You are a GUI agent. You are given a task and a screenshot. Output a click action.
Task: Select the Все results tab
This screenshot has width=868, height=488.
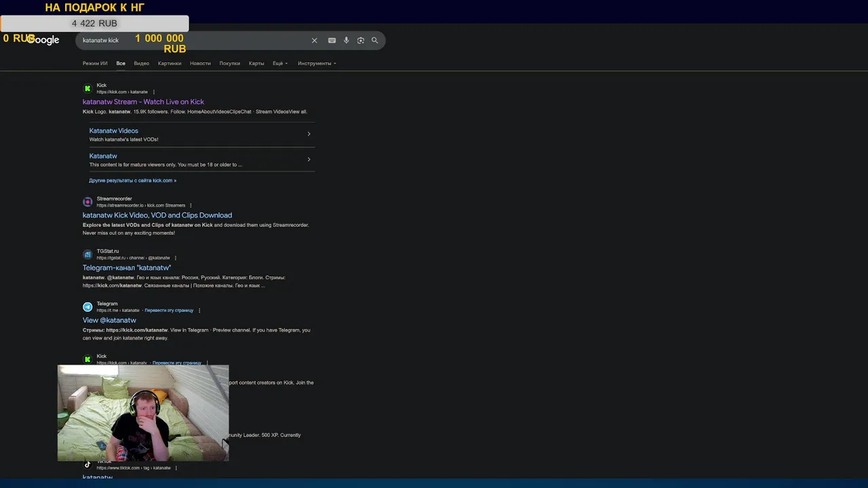(x=121, y=64)
